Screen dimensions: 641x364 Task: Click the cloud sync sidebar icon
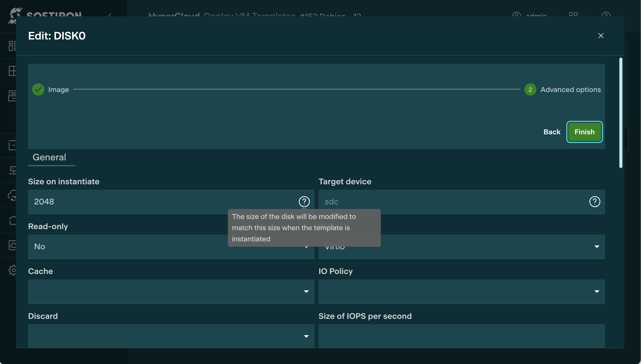click(x=12, y=196)
